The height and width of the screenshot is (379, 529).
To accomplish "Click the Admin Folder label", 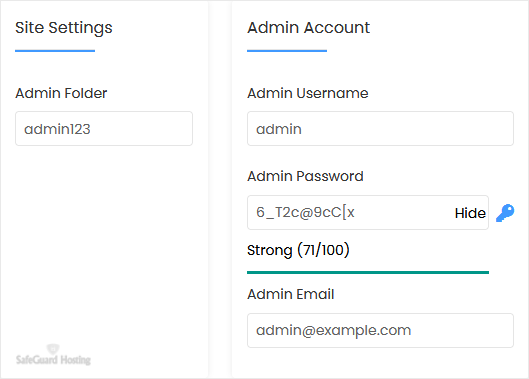I will click(61, 93).
